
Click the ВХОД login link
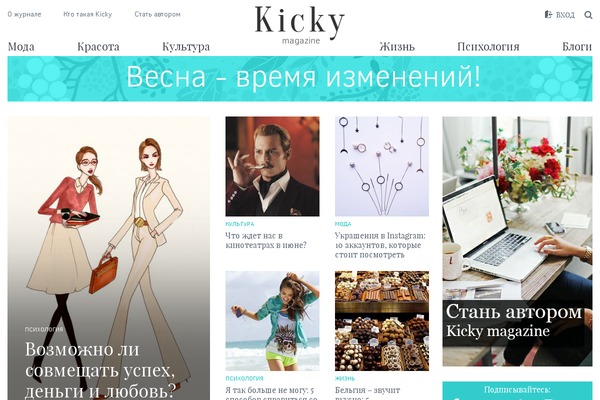(x=565, y=15)
